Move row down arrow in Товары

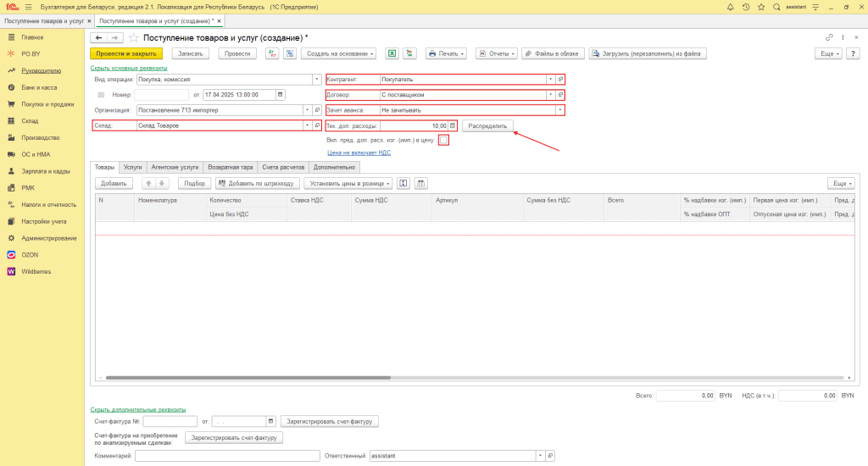tap(162, 183)
